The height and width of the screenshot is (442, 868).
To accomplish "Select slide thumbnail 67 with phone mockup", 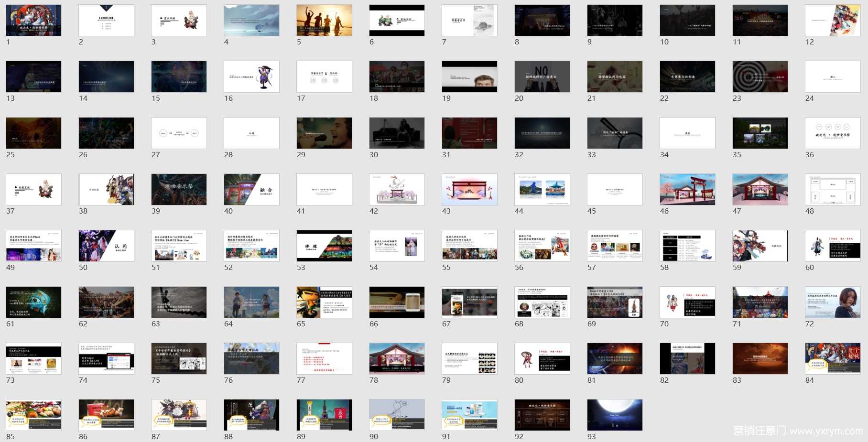I will tap(469, 302).
